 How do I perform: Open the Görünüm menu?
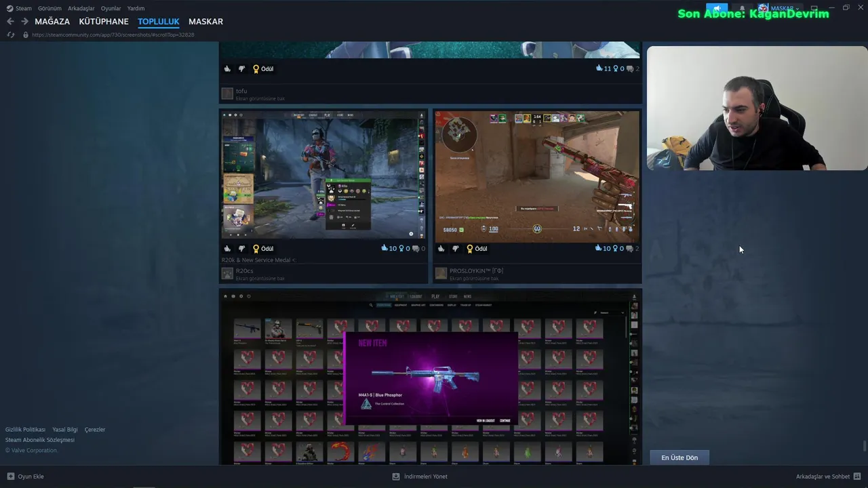point(50,8)
